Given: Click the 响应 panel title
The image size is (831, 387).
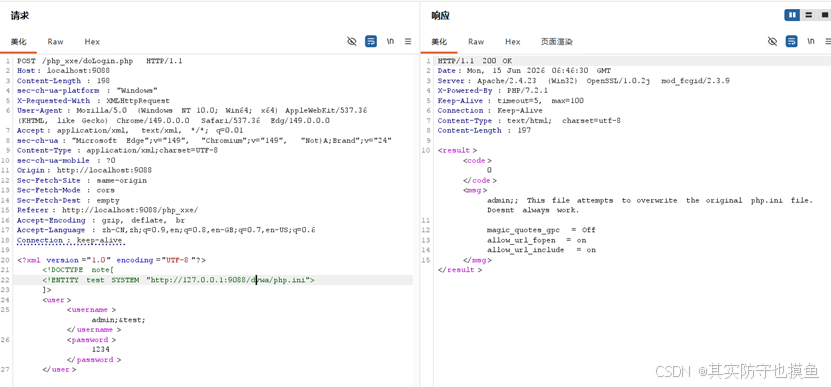Looking at the screenshot, I should (440, 16).
